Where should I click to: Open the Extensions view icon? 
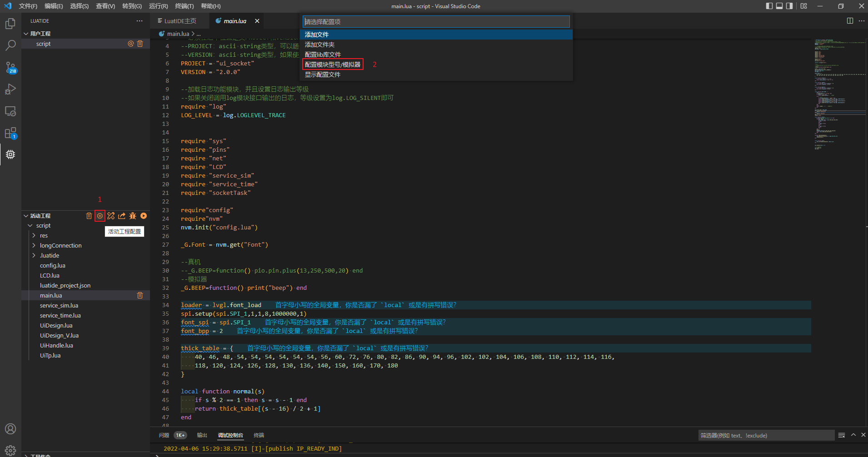10,133
